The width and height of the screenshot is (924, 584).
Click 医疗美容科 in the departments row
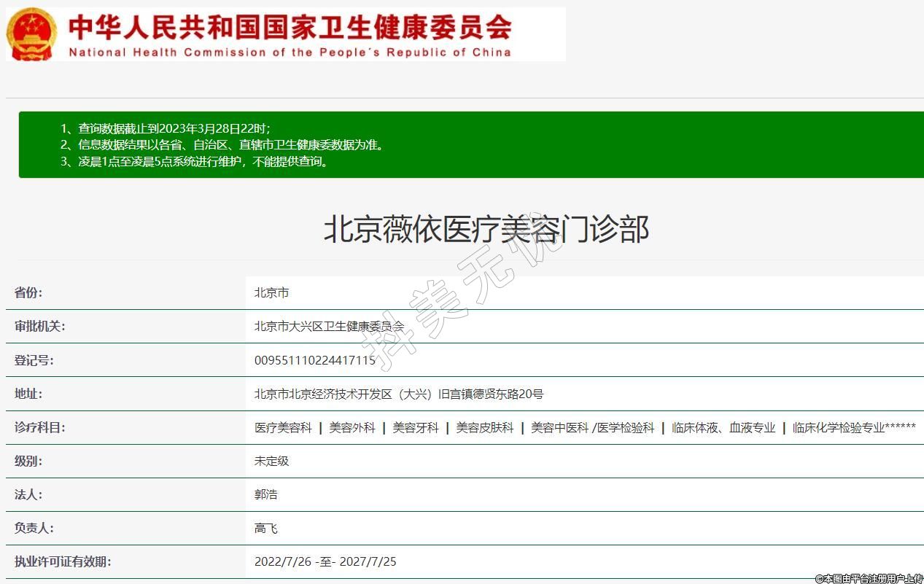[283, 428]
